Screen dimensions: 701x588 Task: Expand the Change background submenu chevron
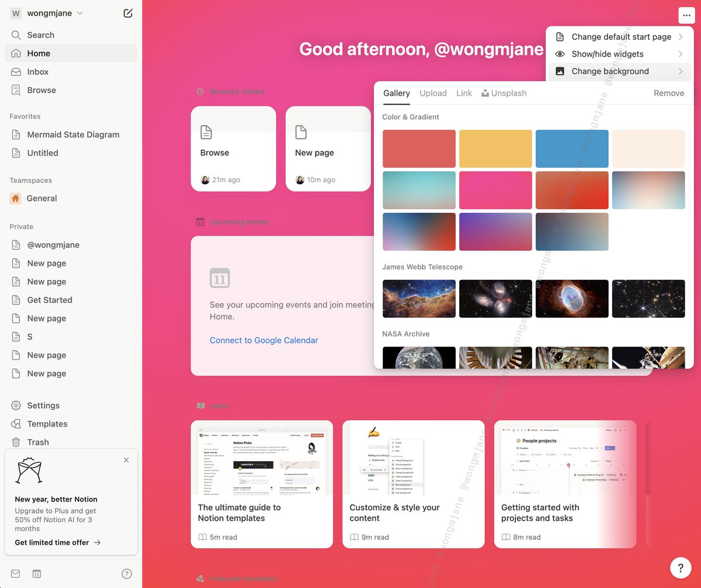680,71
